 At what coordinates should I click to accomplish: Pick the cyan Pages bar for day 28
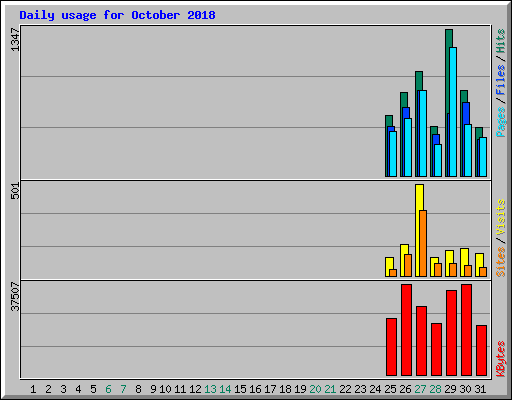pos(438,160)
